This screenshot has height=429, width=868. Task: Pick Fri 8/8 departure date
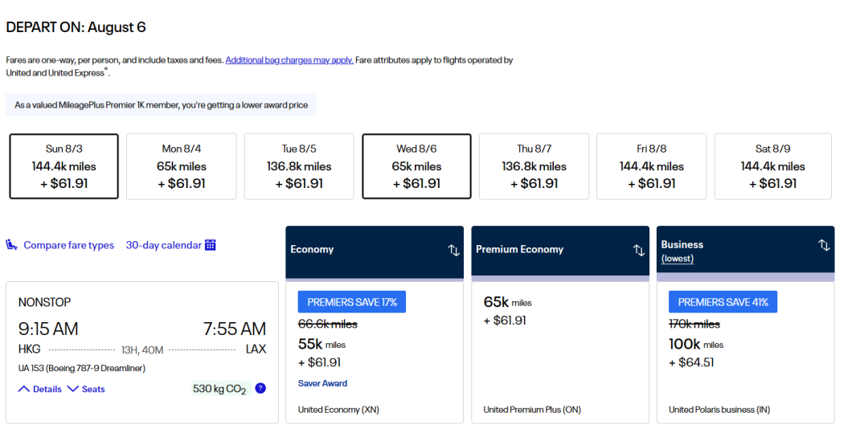[x=651, y=166]
